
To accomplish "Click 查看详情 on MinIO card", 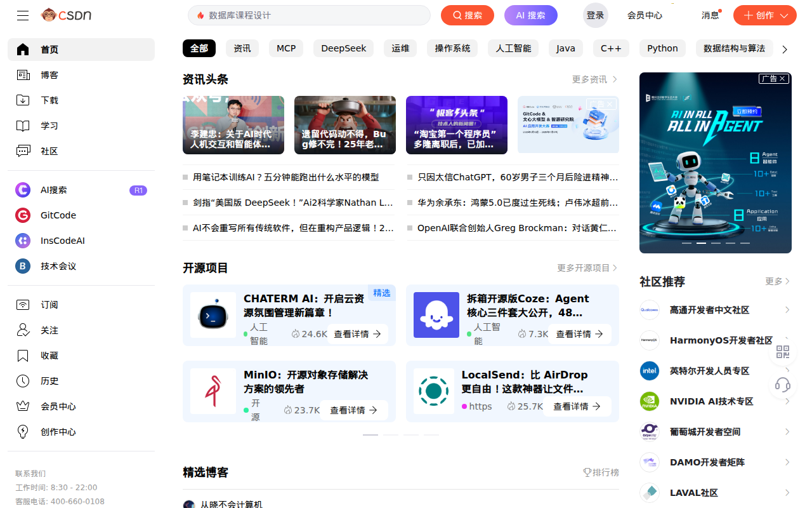I will click(354, 410).
